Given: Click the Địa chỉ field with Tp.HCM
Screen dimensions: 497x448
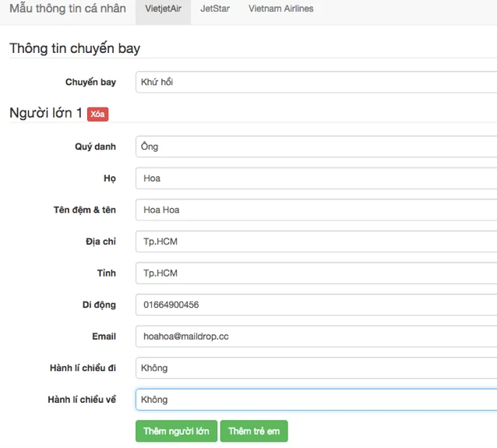Looking at the screenshot, I should pos(316,242).
